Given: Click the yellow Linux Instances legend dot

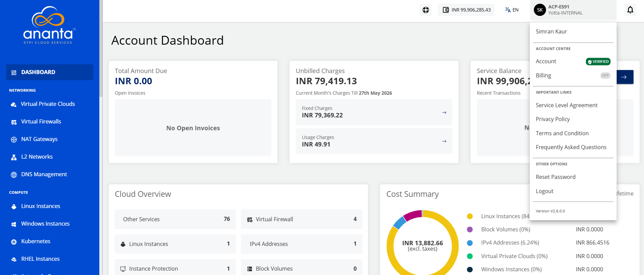Looking at the screenshot, I should click(470, 216).
